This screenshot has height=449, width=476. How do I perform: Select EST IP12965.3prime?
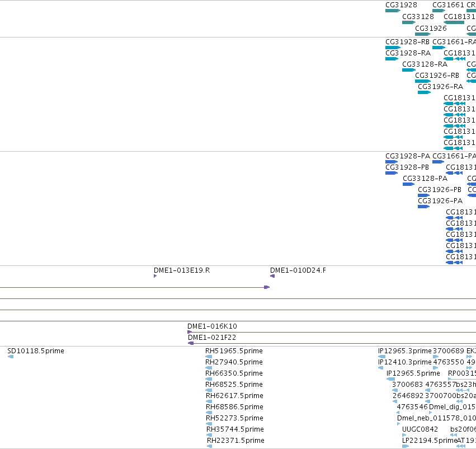[381, 356]
